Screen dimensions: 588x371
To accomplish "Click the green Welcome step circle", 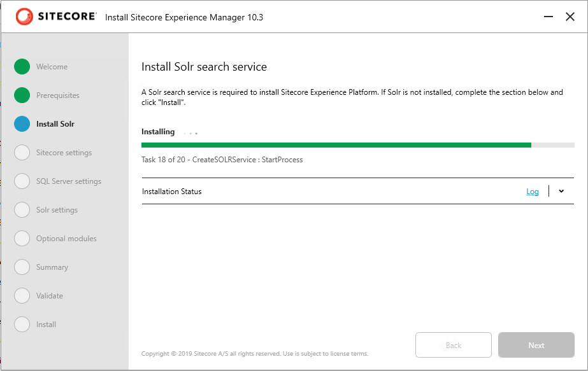I will 22,67.
